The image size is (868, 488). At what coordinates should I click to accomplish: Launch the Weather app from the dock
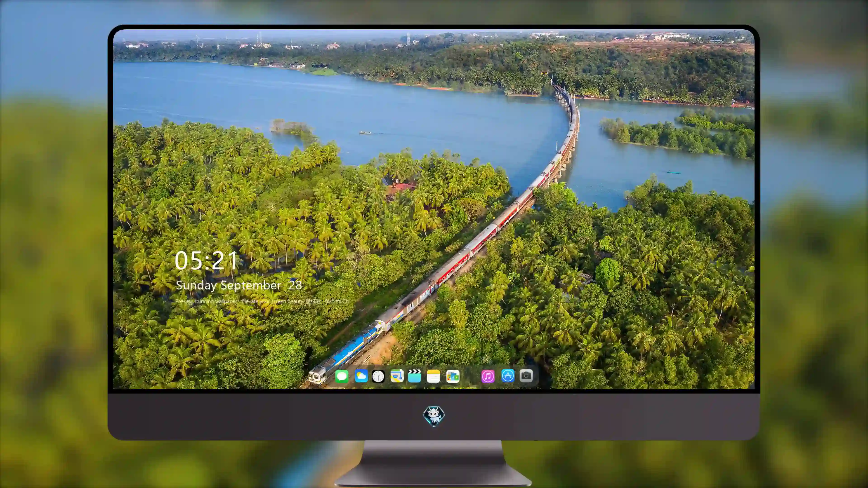click(x=361, y=376)
